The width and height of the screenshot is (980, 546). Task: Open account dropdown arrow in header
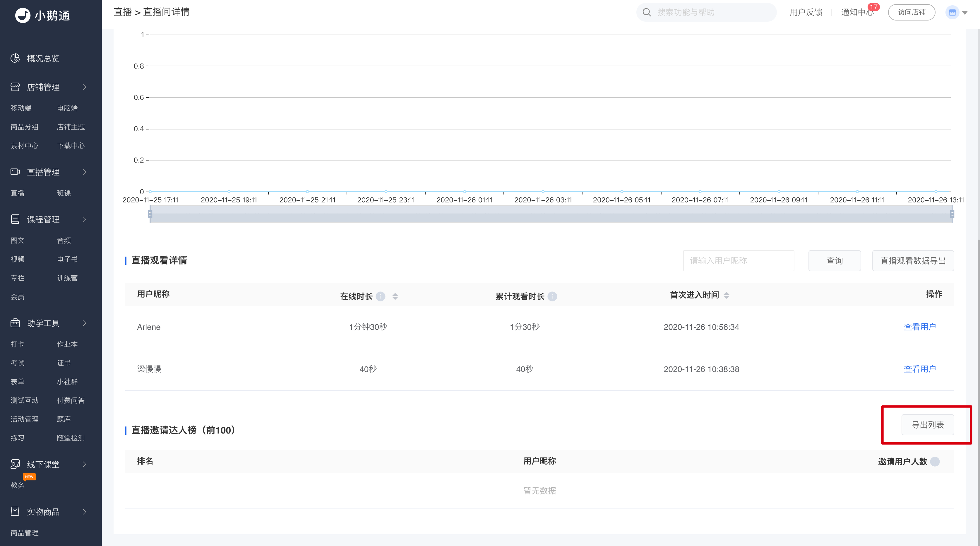click(965, 13)
